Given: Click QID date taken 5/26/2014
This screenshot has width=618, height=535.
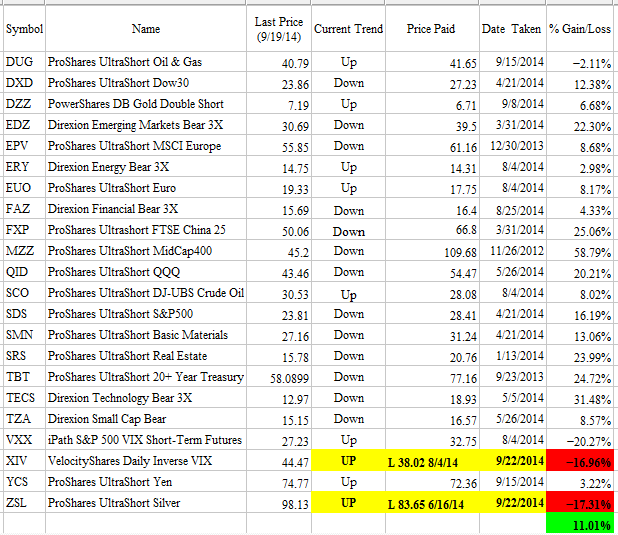Looking at the screenshot, I should [513, 272].
